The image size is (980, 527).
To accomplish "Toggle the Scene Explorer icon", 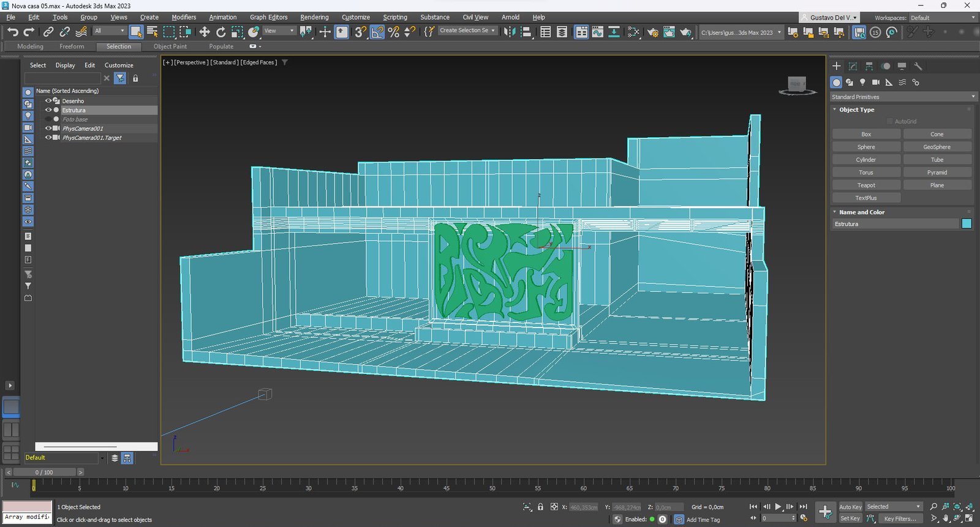I will (x=545, y=32).
